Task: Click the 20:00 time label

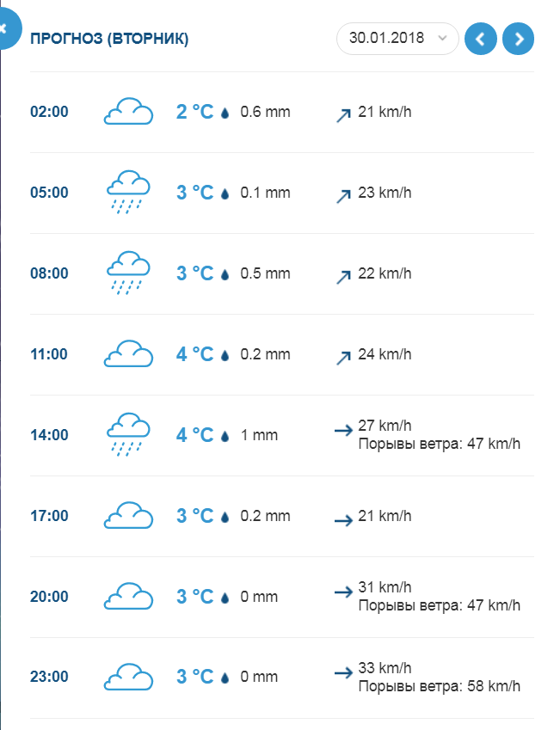Action: [49, 597]
